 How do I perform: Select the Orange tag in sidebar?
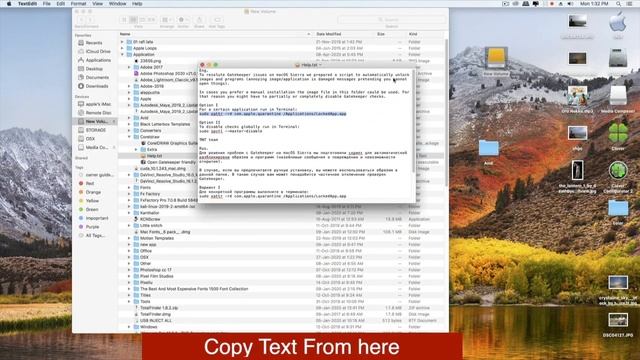click(x=93, y=192)
